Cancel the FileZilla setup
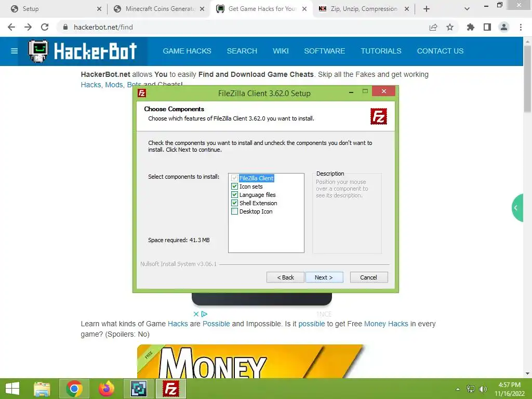The height and width of the screenshot is (399, 532). click(369, 277)
